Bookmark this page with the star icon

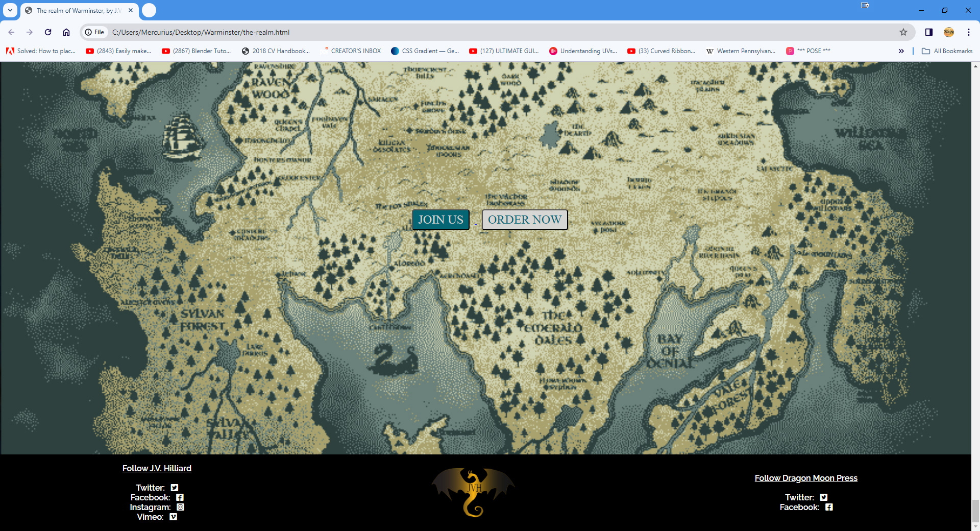coord(903,32)
